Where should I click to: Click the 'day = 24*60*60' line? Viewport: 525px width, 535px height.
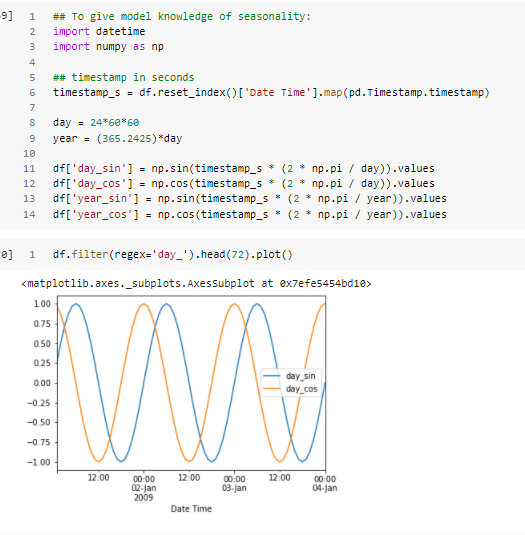tap(96, 122)
